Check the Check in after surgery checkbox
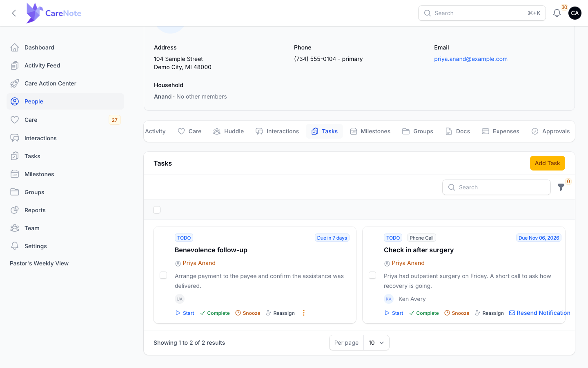The width and height of the screenshot is (588, 368). (x=372, y=275)
